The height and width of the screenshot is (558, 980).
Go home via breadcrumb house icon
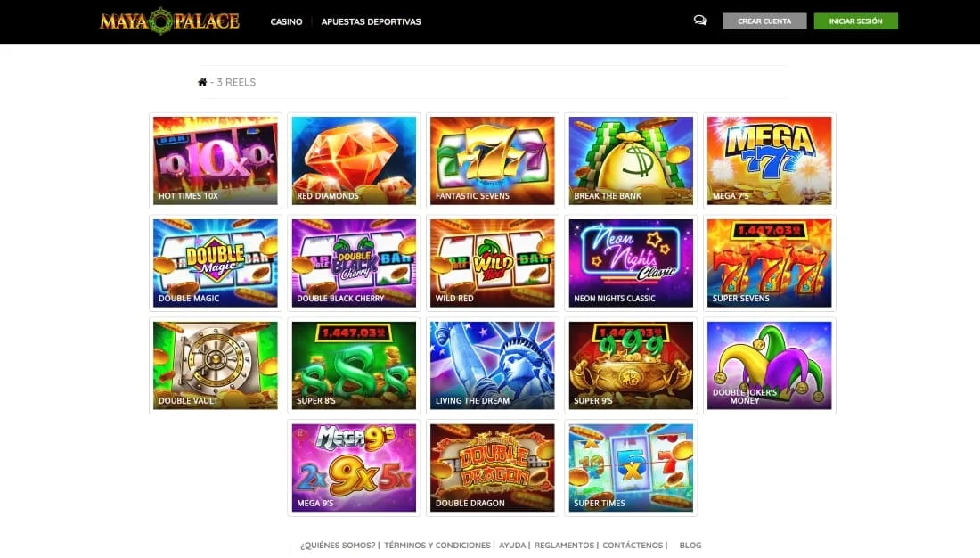202,82
